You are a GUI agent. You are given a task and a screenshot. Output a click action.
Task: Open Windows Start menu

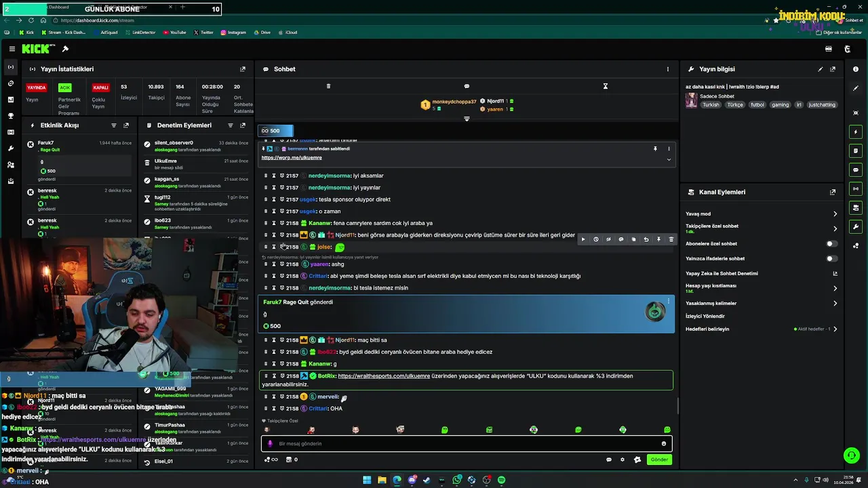point(367,480)
